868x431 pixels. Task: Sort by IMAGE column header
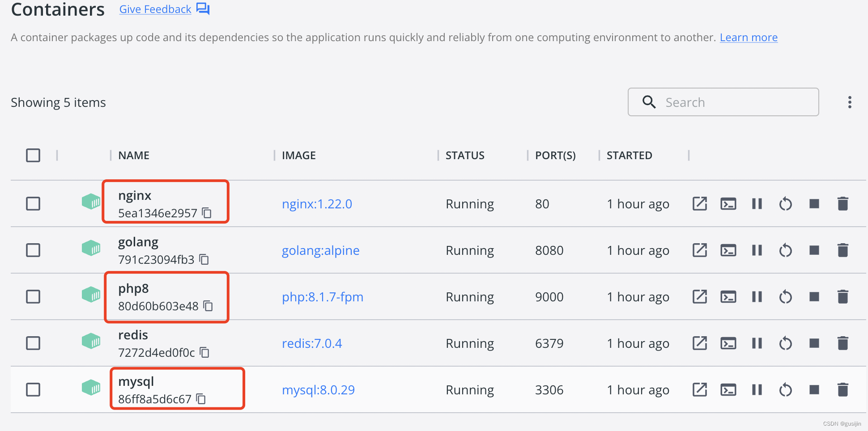pos(299,156)
